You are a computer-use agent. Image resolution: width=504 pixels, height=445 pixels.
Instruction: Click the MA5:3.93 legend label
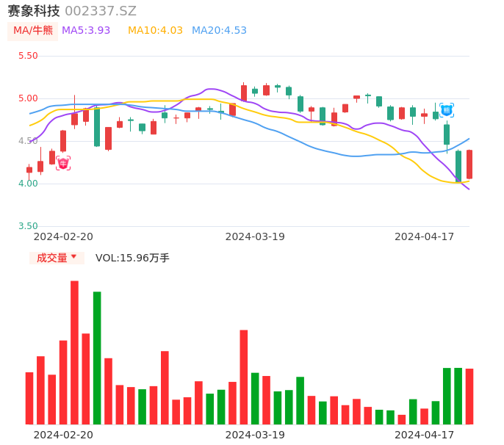click(x=86, y=30)
